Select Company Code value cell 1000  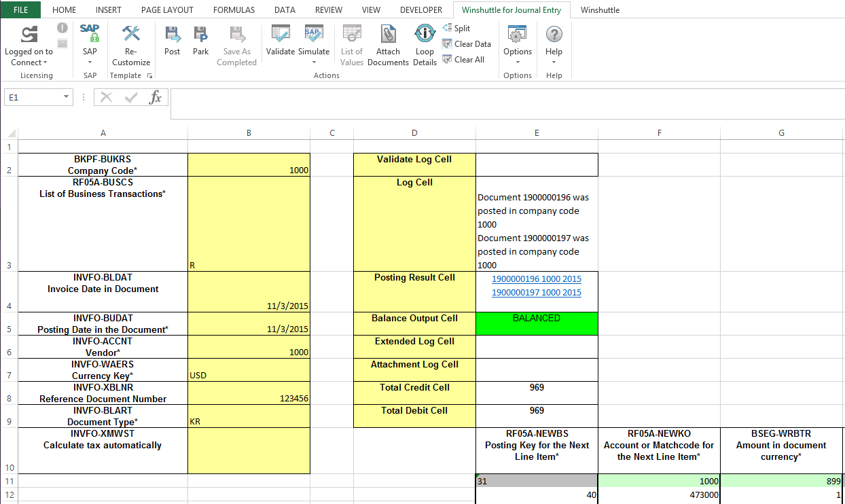pyautogui.click(x=249, y=164)
